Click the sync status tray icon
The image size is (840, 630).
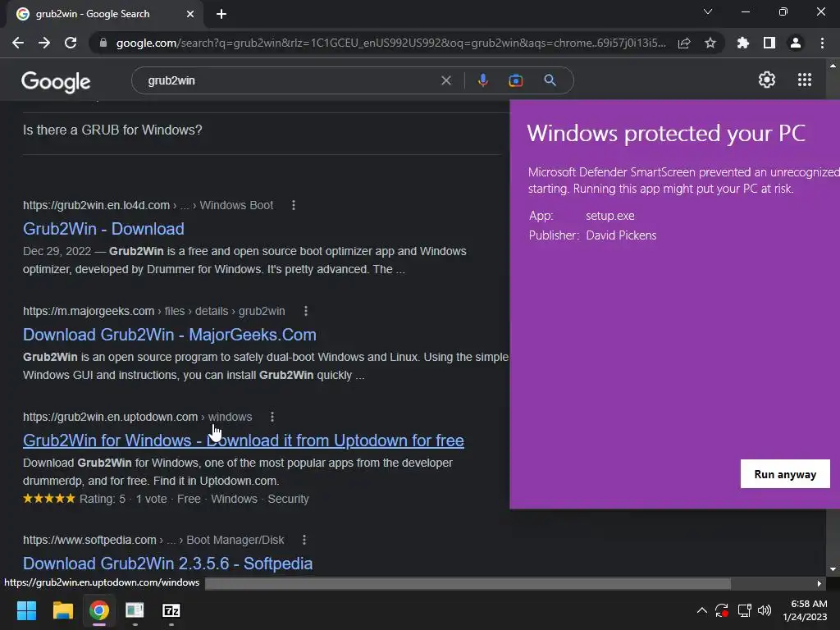(722, 610)
